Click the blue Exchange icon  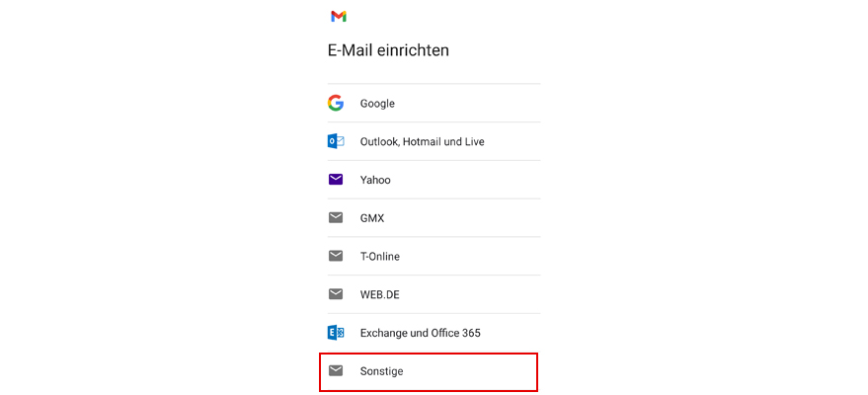(x=336, y=333)
